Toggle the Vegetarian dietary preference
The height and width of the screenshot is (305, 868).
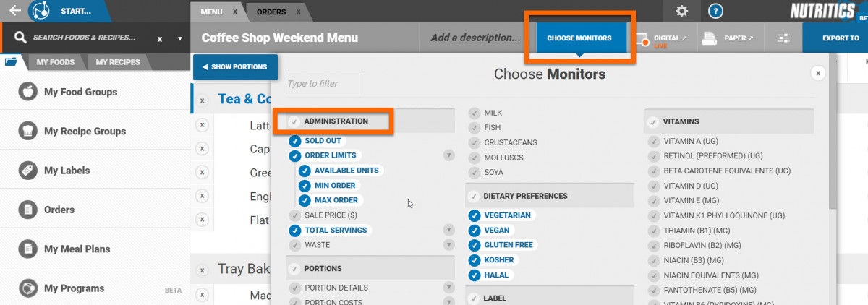pos(475,215)
